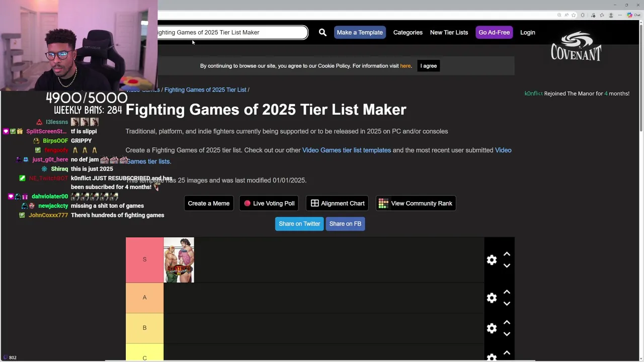Viewport: 644px width, 362px height.
Task: Open Video Games tier list templates link
Action: click(347, 150)
